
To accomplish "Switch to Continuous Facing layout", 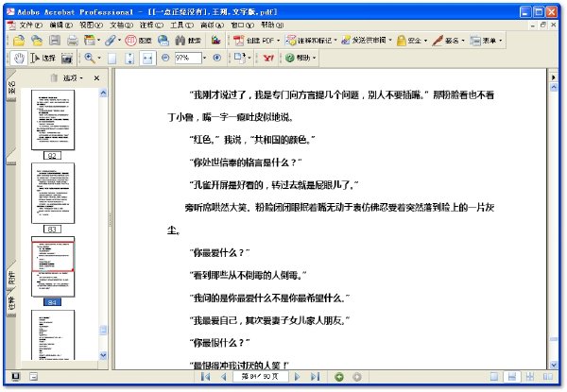I will [530, 377].
